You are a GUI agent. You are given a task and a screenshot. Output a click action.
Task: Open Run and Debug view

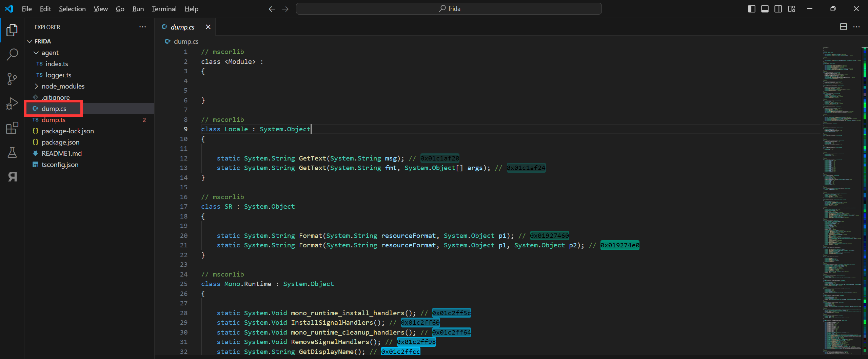12,103
